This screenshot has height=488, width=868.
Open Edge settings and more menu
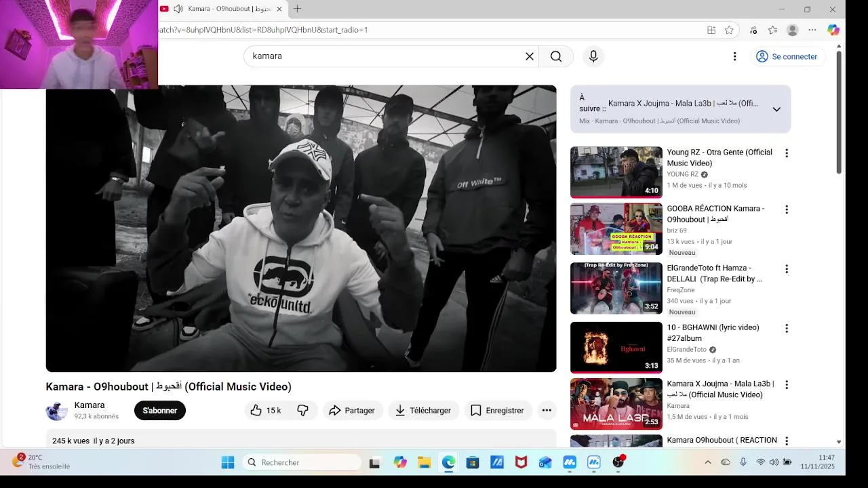[812, 30]
